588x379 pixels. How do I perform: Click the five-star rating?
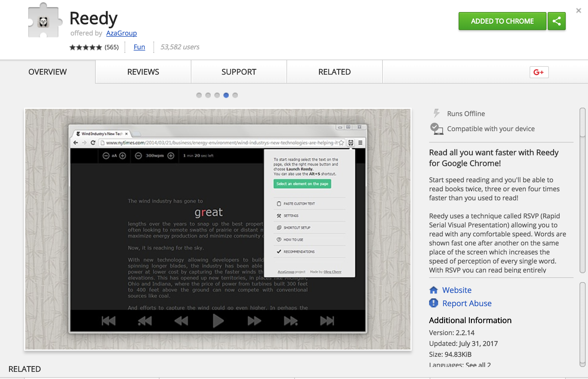pos(86,47)
